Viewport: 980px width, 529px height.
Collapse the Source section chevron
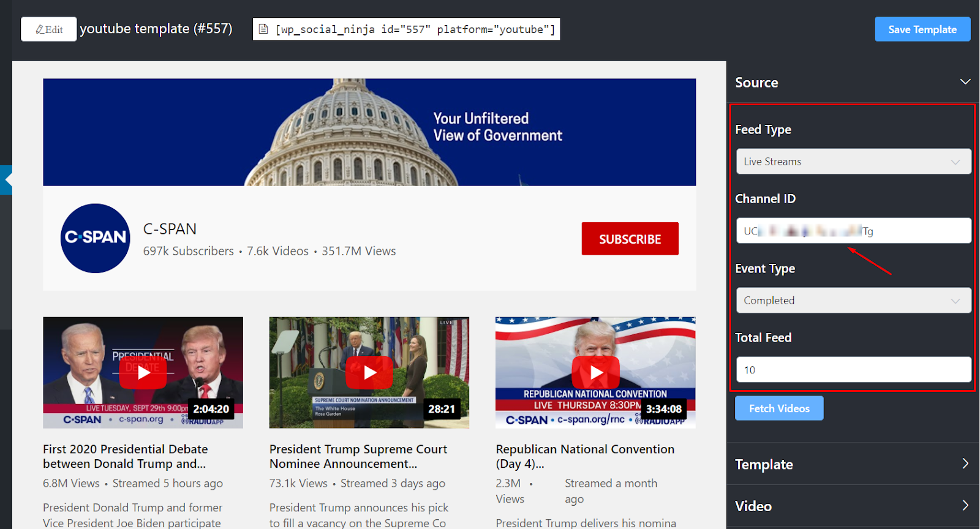(x=965, y=82)
